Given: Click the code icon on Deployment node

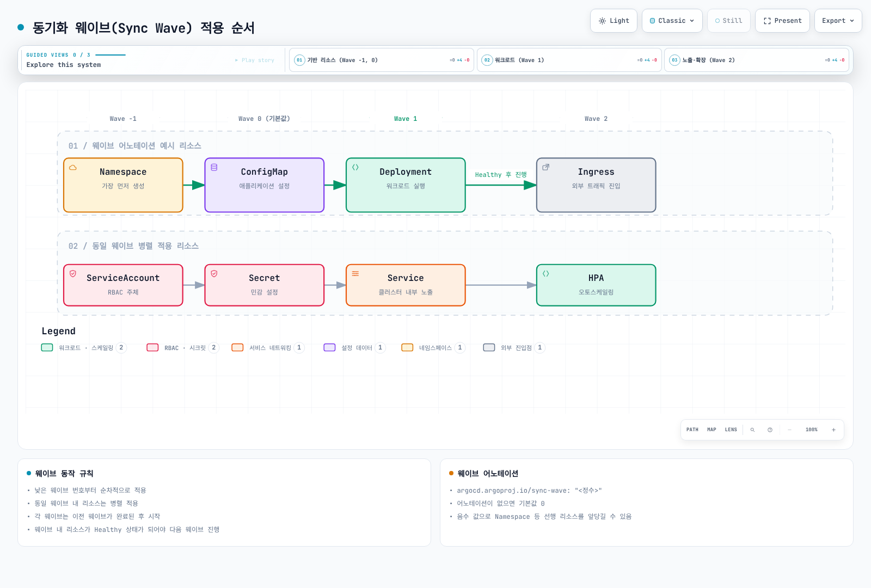Looking at the screenshot, I should tap(355, 168).
